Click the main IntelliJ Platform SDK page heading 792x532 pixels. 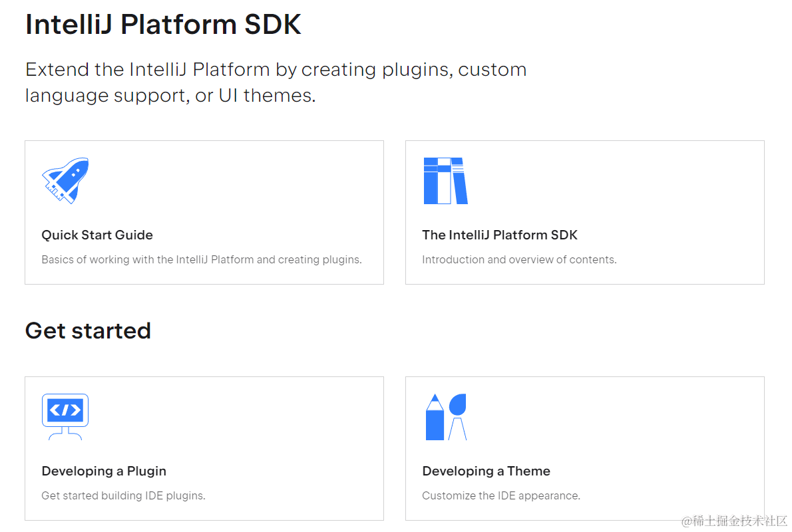coord(163,25)
